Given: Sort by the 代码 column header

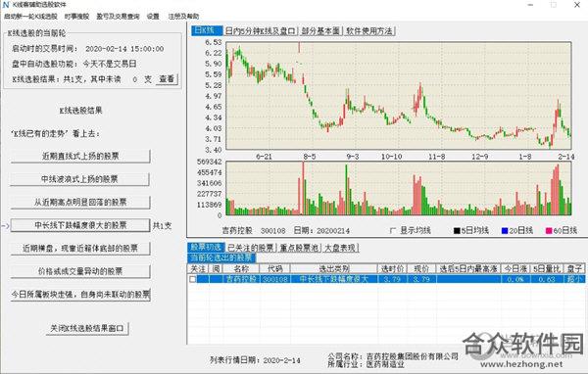Looking at the screenshot, I should coord(274,268).
